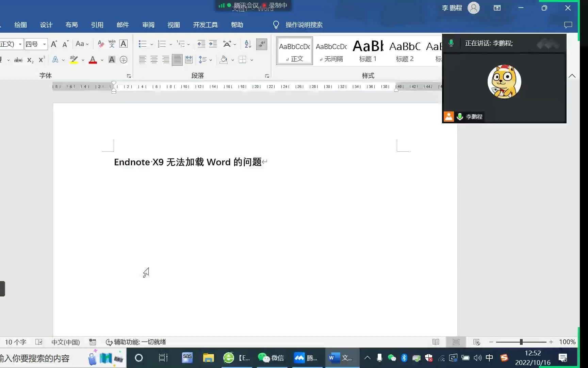Screen dimensions: 588x368
Task: Toggle strikethrough formatting
Action: tap(18, 60)
